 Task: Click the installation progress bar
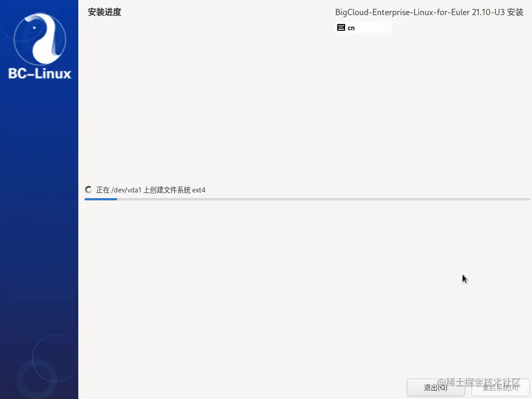pos(308,199)
